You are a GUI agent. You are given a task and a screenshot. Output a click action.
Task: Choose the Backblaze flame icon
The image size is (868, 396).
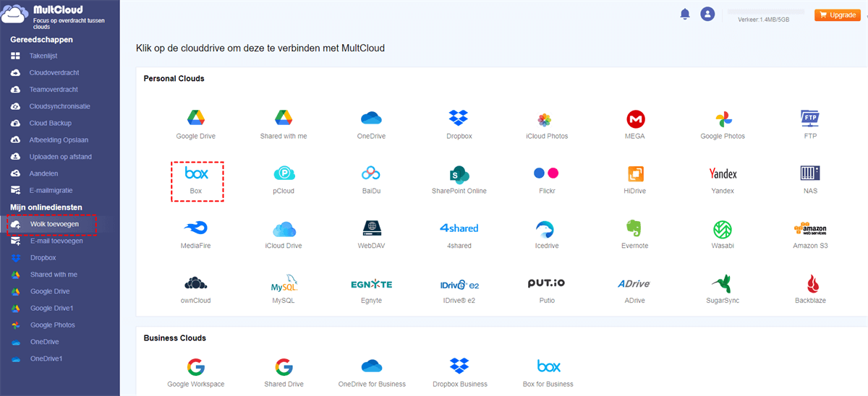810,284
